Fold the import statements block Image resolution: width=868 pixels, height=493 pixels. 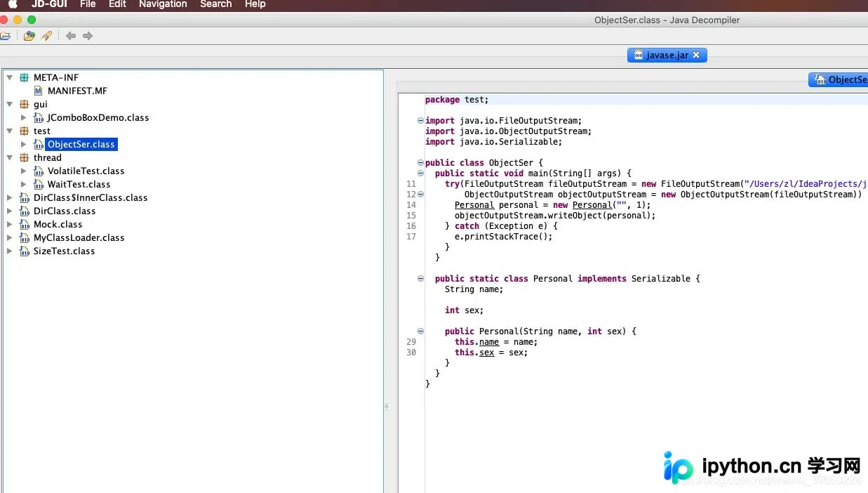pyautogui.click(x=420, y=120)
